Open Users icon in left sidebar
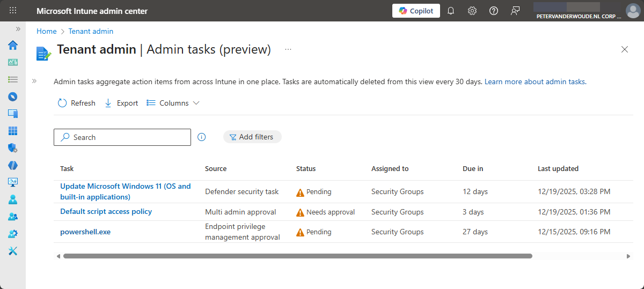 (13, 199)
